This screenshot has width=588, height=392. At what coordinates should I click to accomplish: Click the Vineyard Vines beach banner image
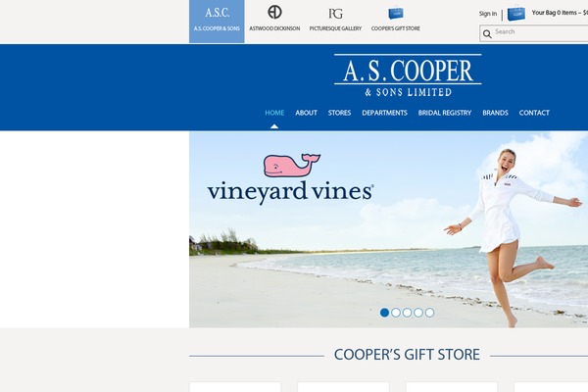[388, 229]
